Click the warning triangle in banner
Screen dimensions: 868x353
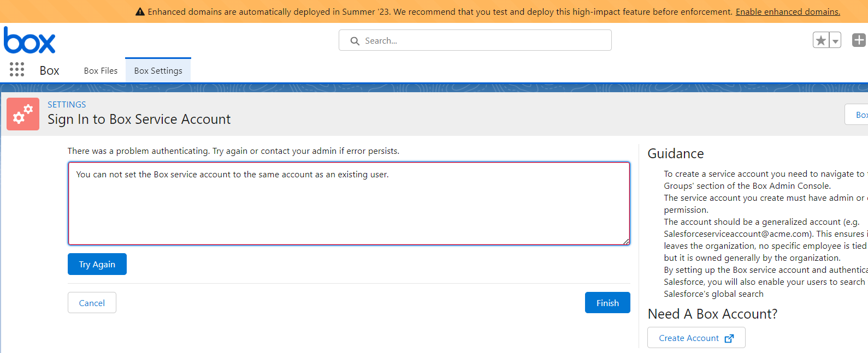[x=140, y=11]
